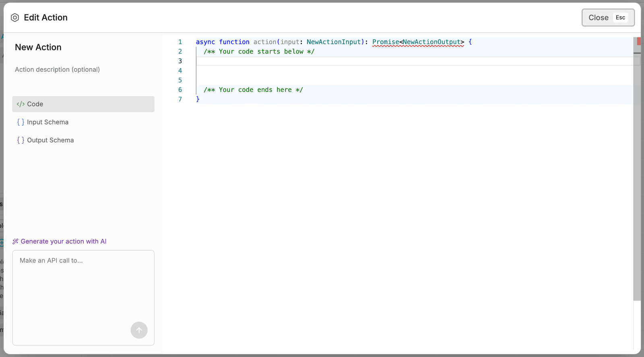Edit the New Action title field
Viewport: 644px width, 357px height.
coord(38,47)
